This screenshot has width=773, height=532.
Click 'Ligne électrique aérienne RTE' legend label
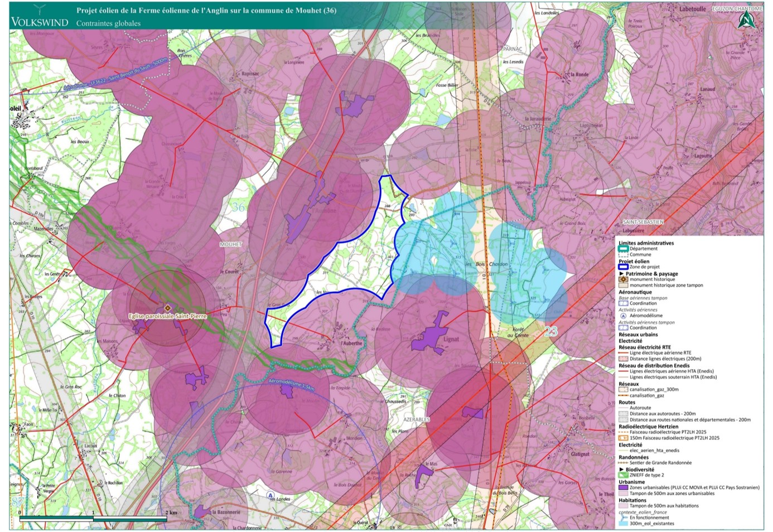coord(660,353)
